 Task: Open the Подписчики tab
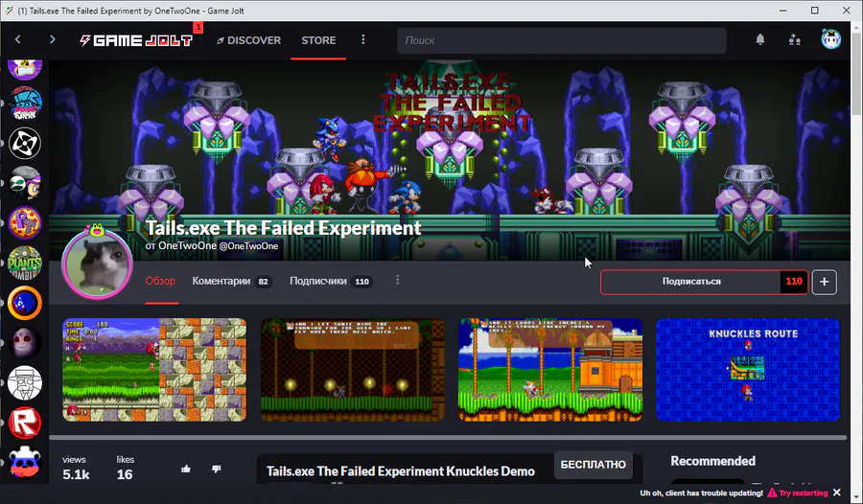point(331,281)
